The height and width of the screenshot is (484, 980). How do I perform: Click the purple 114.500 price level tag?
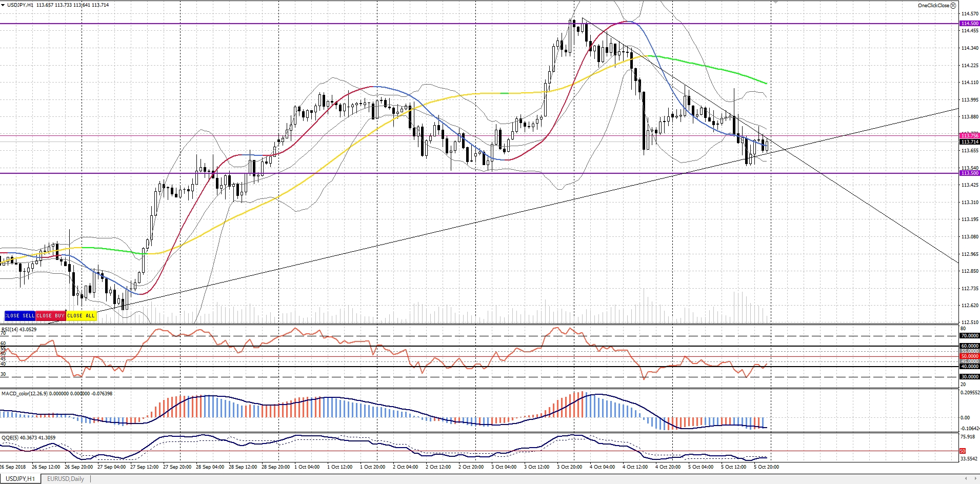(x=969, y=24)
